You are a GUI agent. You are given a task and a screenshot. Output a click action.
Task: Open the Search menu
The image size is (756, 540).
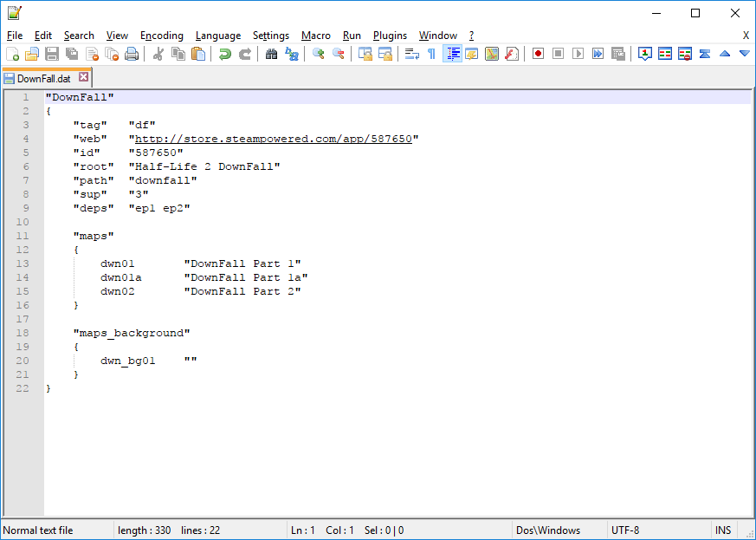point(79,36)
